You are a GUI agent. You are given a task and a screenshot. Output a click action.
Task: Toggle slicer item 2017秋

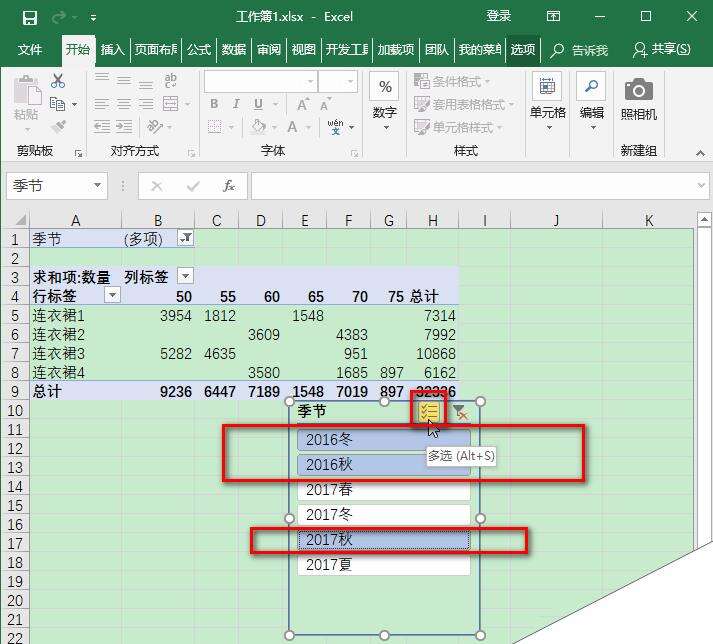pos(384,539)
